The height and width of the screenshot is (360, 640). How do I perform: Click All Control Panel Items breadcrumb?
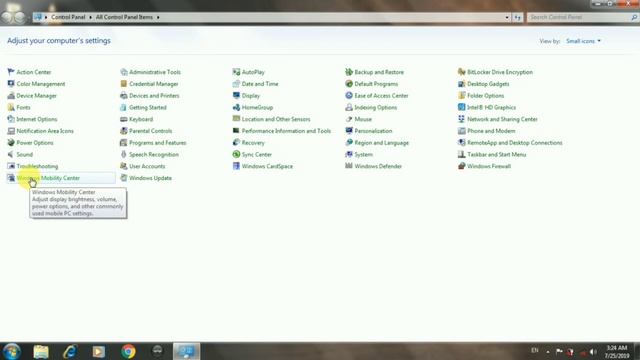click(x=124, y=17)
